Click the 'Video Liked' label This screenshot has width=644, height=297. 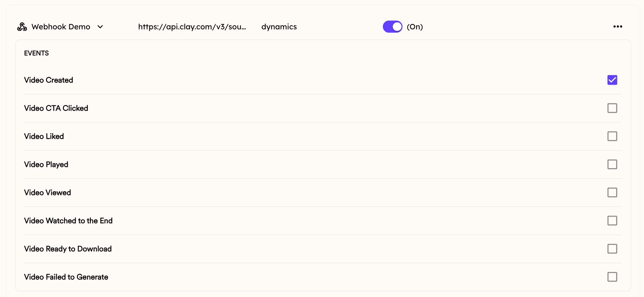tap(44, 136)
